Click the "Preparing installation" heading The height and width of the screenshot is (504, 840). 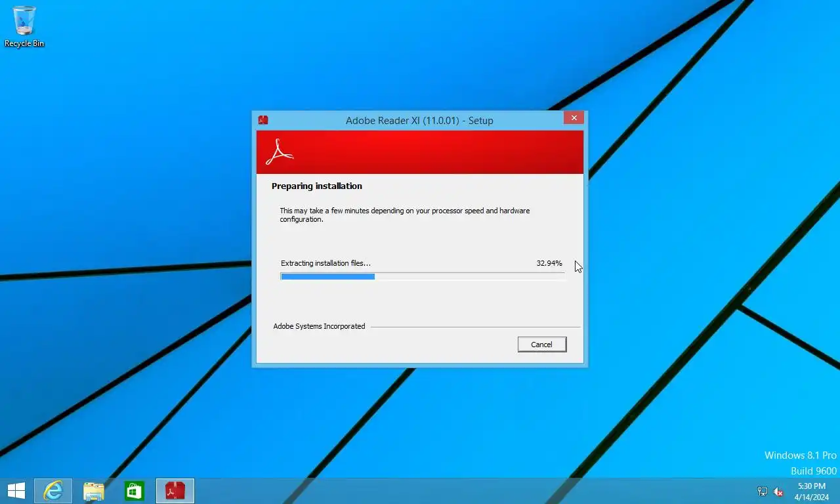click(x=317, y=186)
